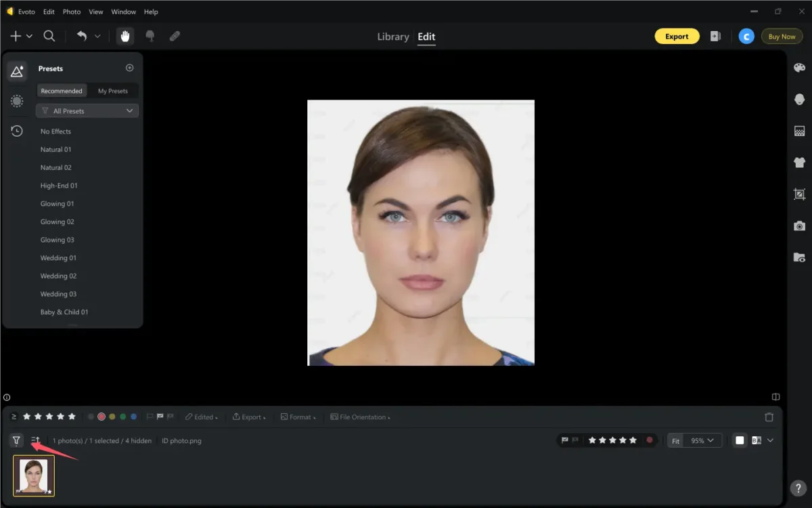
Task: Toggle the rejected gray flag in the filter bar
Action: tap(170, 417)
